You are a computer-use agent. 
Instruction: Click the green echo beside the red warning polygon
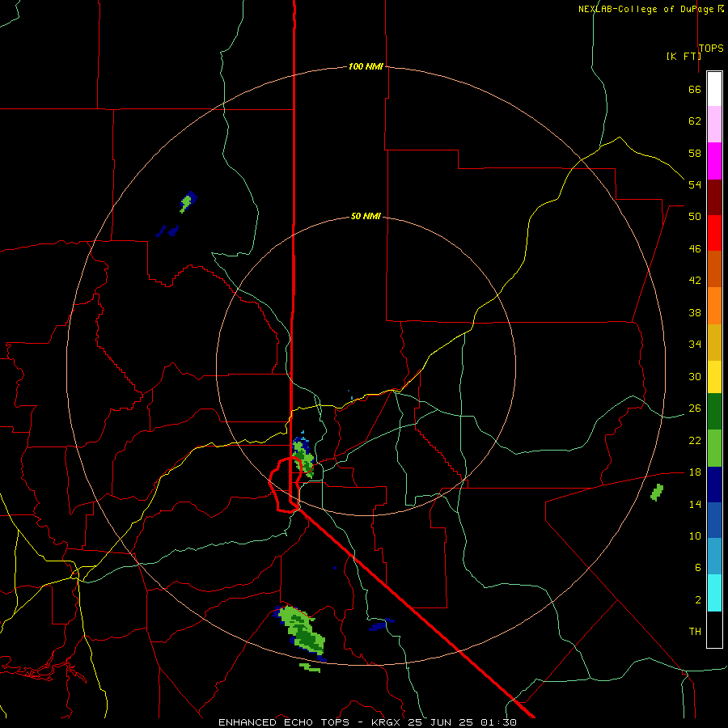[x=303, y=457]
